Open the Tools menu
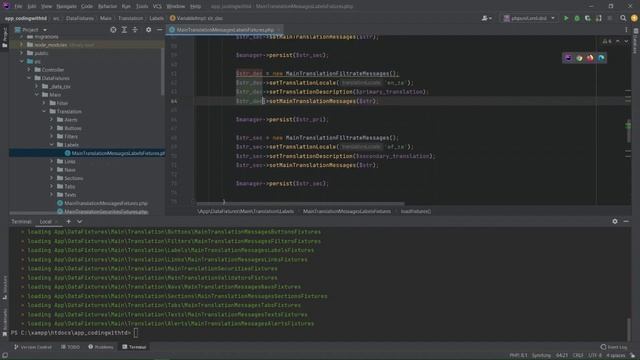Image resolution: width=640 pixels, height=360 pixels. tap(142, 6)
